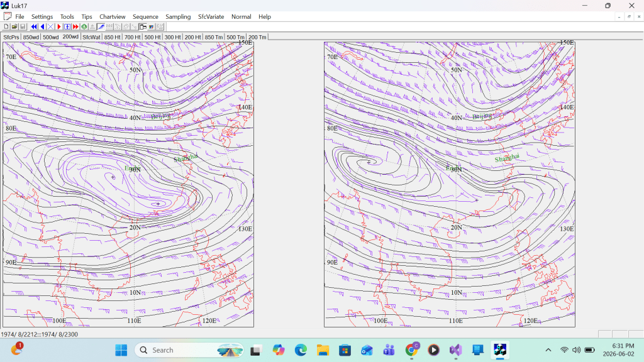Open the Sampling menu

[x=178, y=17]
